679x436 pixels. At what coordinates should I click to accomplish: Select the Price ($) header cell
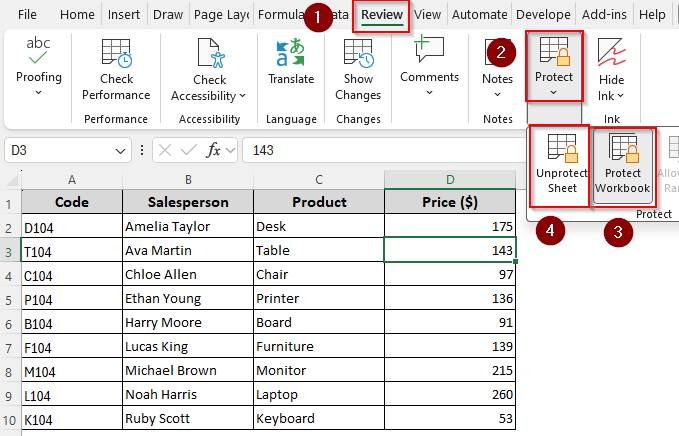[450, 202]
